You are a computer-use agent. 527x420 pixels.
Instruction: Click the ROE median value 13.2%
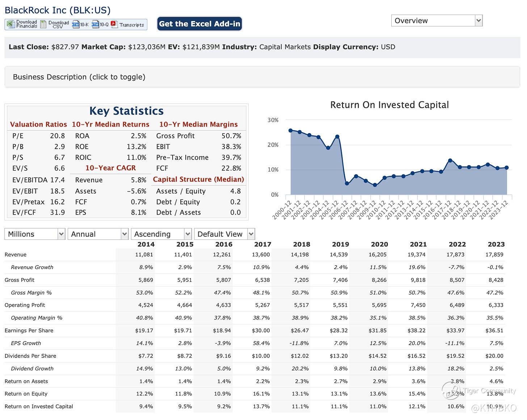pos(136,147)
